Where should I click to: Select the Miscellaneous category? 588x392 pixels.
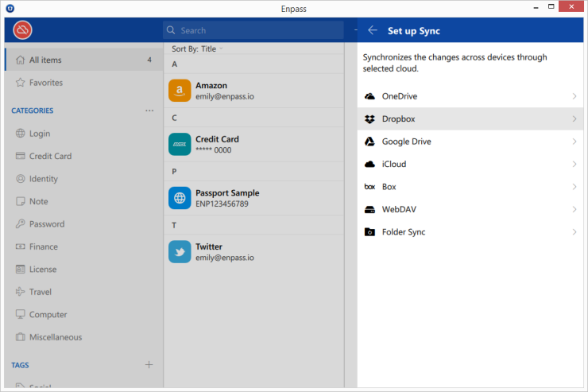[x=84, y=337]
